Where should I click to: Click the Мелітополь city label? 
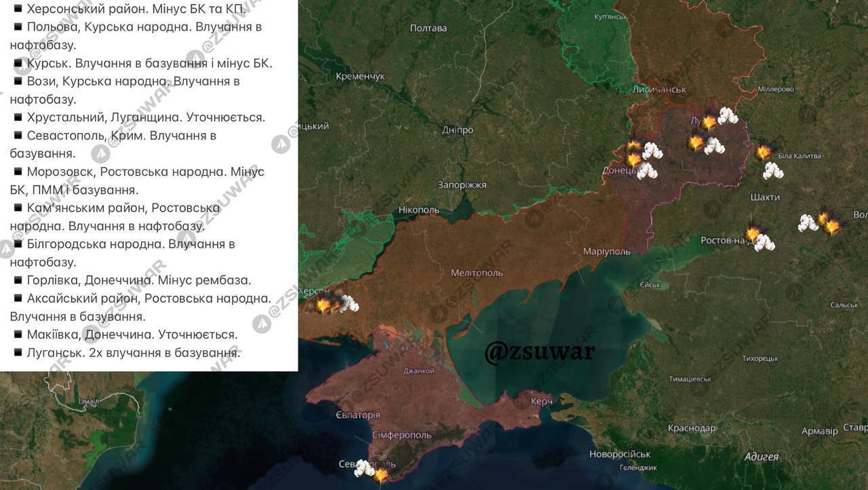click(x=477, y=273)
